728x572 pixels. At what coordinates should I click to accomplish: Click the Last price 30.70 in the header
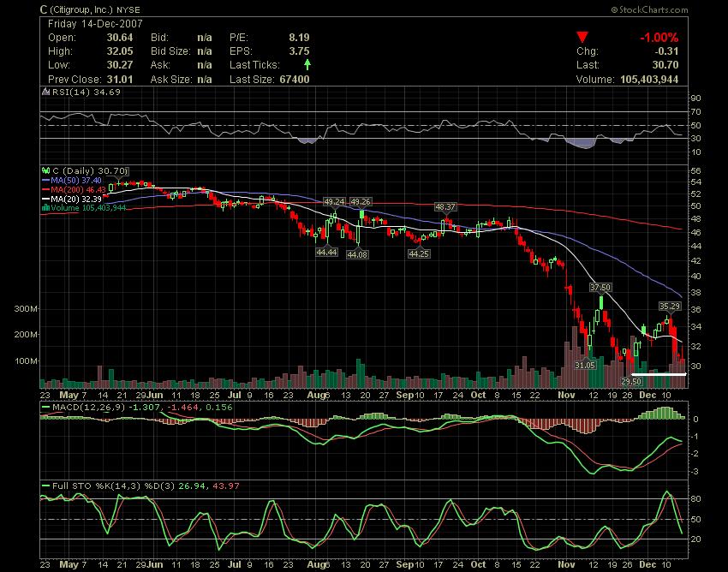tap(665, 65)
